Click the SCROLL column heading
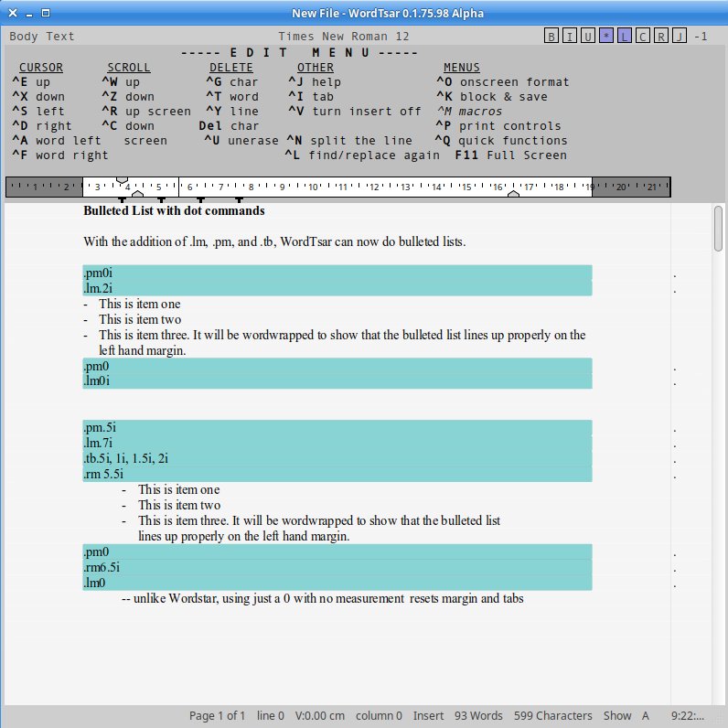This screenshot has width=728, height=728. tap(129, 68)
